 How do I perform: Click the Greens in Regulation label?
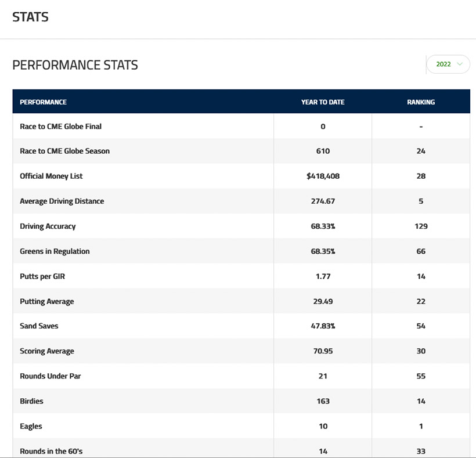(x=55, y=251)
